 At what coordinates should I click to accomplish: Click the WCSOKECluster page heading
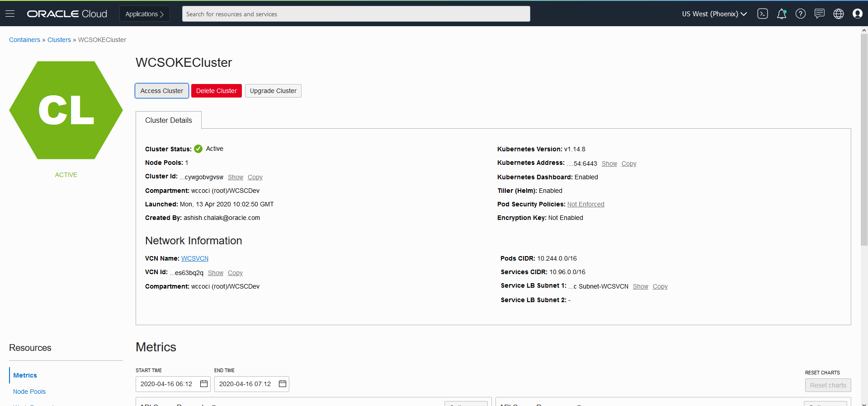tap(184, 62)
